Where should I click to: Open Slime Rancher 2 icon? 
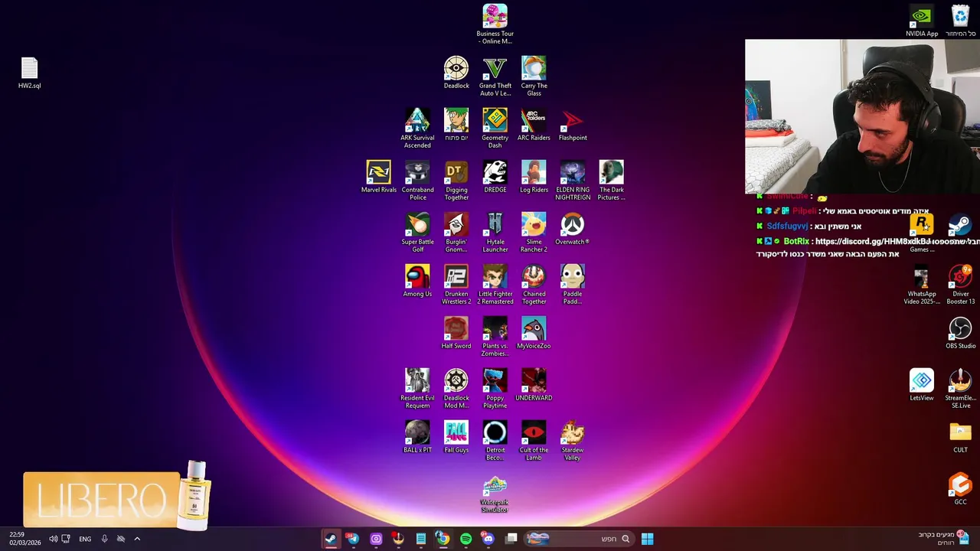(x=534, y=233)
